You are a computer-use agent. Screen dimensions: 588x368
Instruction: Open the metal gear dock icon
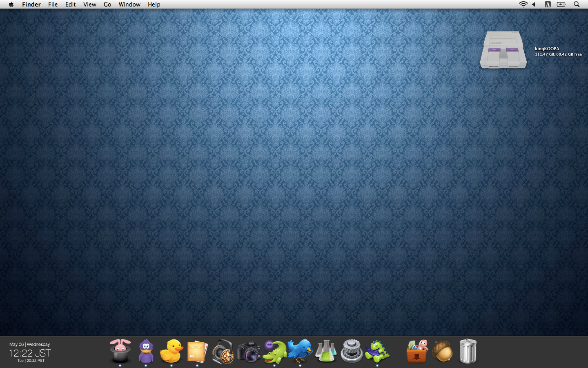352,351
